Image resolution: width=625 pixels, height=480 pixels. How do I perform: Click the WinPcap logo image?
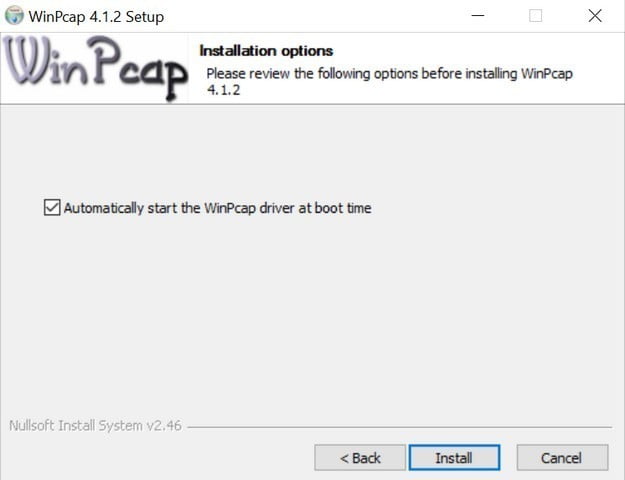point(95,68)
